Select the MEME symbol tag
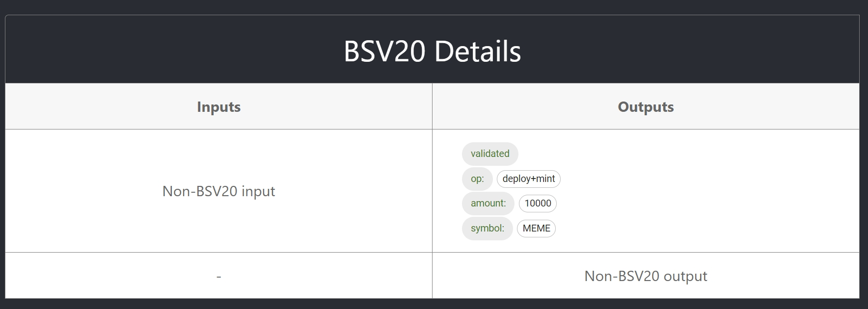 tap(536, 228)
